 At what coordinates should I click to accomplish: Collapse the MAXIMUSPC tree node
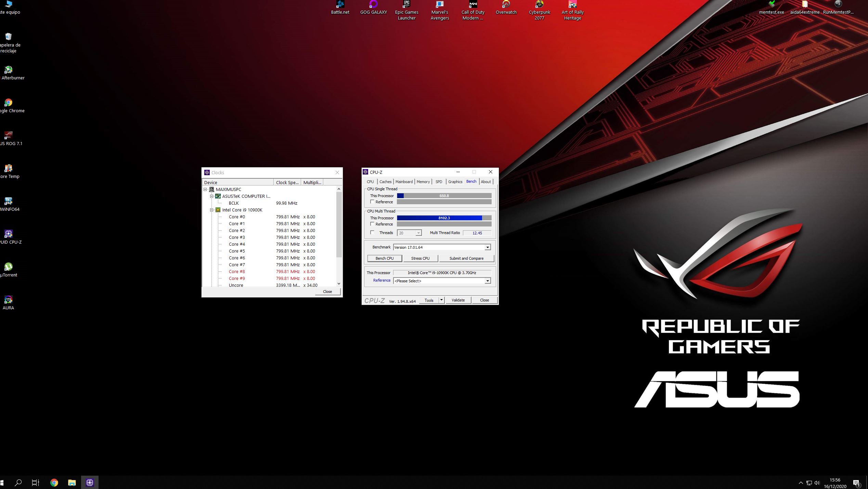tap(205, 189)
